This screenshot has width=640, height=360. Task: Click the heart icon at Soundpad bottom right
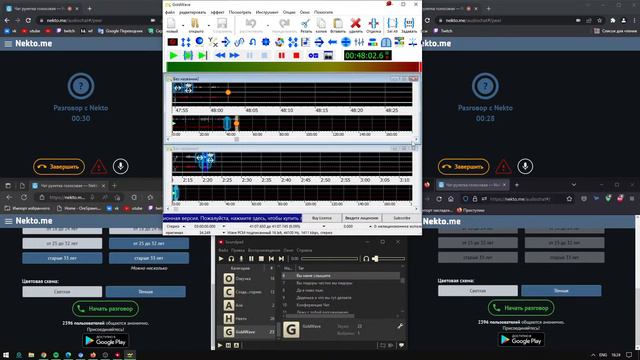[402, 345]
